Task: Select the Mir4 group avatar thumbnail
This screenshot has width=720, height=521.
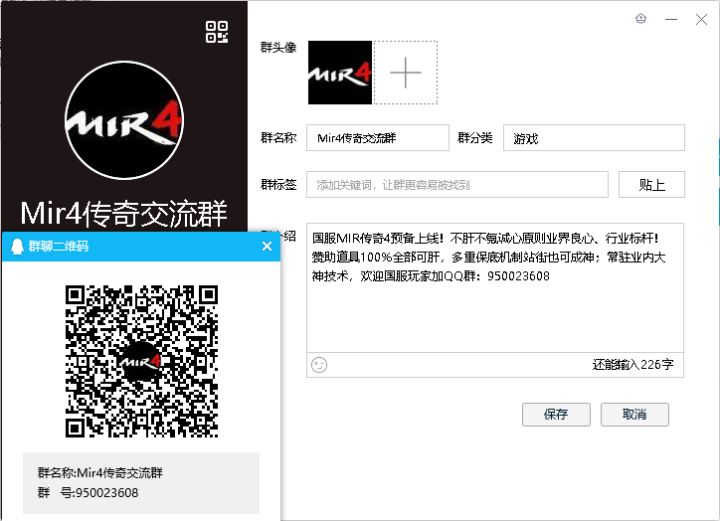Action: click(x=340, y=73)
